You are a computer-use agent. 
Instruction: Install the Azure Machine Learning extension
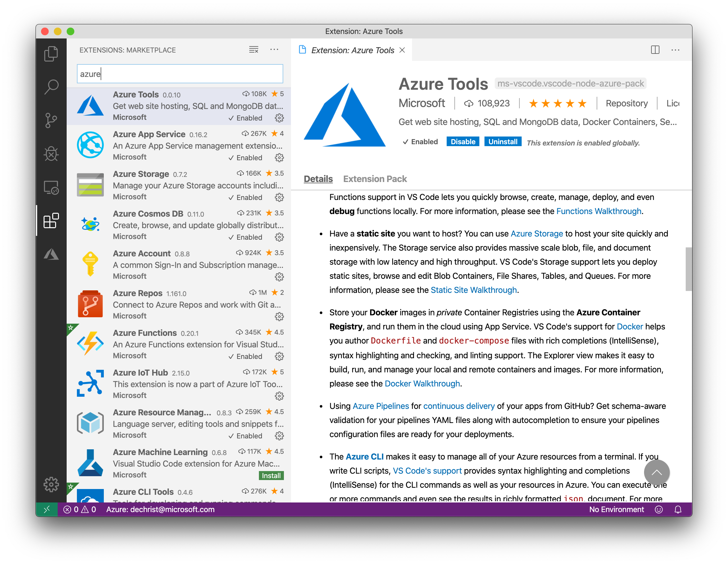coord(271,476)
